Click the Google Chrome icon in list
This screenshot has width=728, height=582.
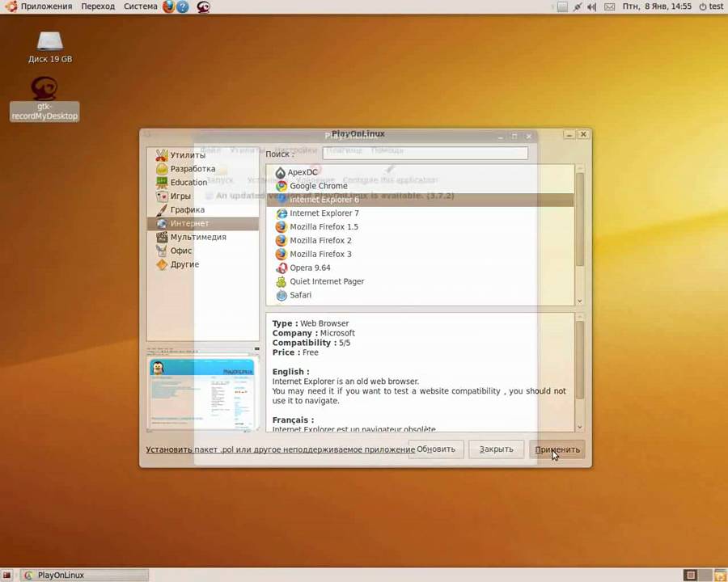[281, 186]
